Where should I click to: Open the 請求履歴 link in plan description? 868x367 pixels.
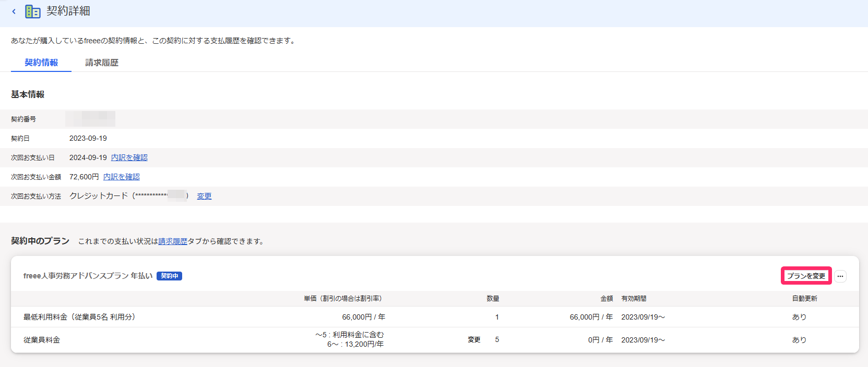173,241
